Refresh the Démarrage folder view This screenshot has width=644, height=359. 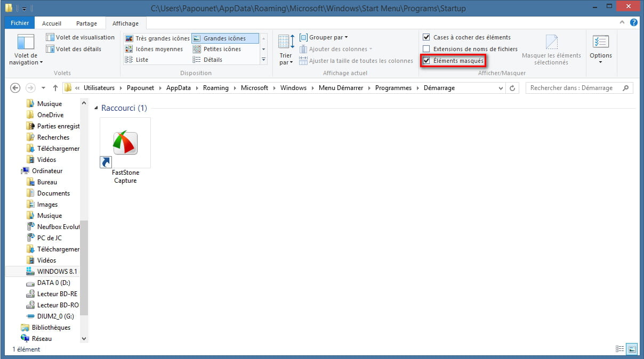point(512,88)
